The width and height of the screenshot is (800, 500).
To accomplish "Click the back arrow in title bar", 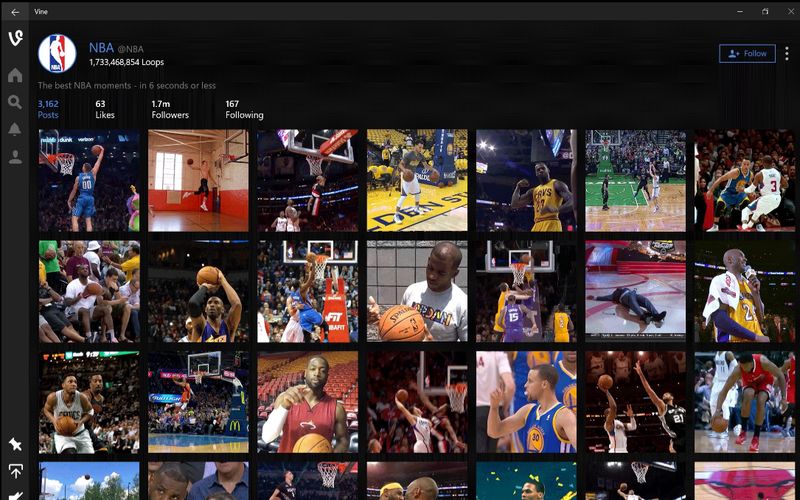I will [x=15, y=12].
